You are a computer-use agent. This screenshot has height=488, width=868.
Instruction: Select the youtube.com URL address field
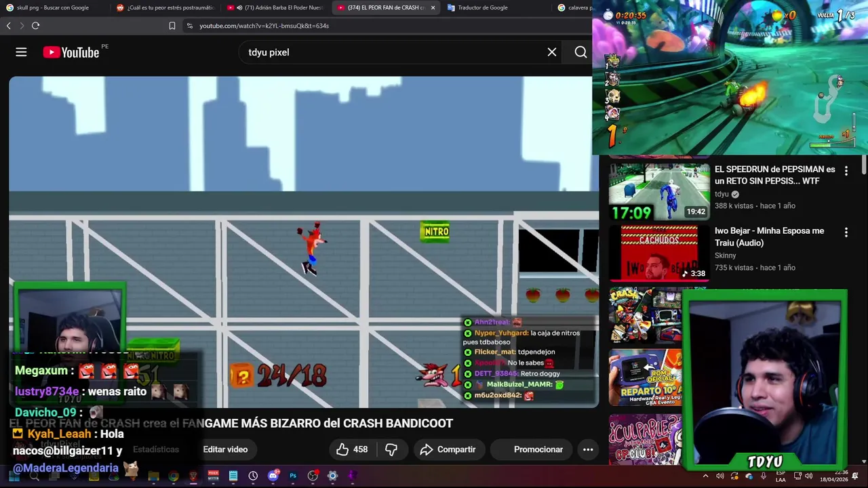(x=264, y=26)
